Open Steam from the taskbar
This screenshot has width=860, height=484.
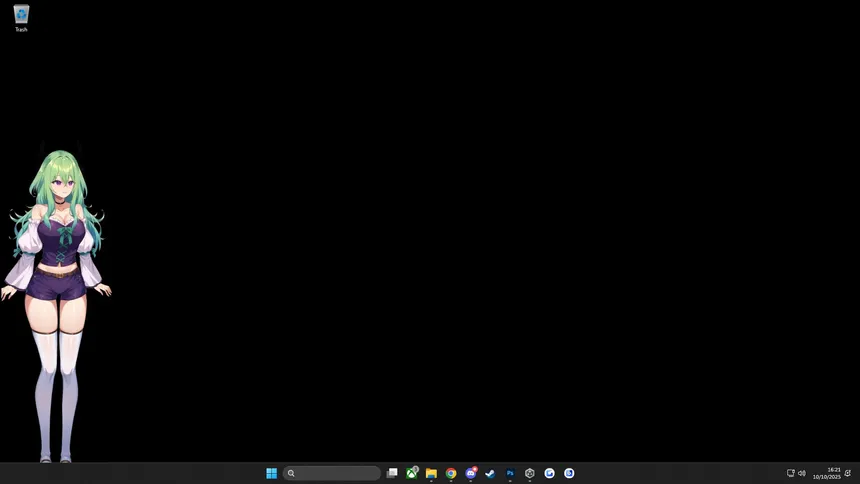(490, 473)
